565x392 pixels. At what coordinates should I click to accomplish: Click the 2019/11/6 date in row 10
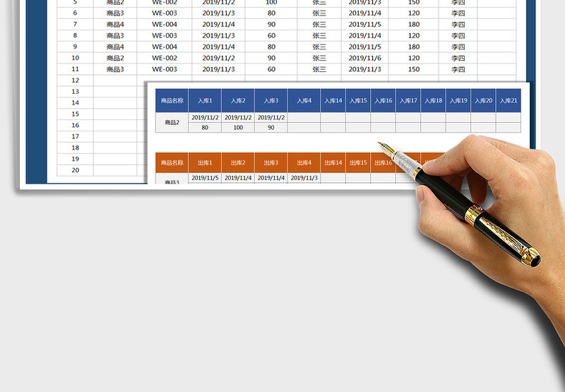pyautogui.click(x=364, y=58)
